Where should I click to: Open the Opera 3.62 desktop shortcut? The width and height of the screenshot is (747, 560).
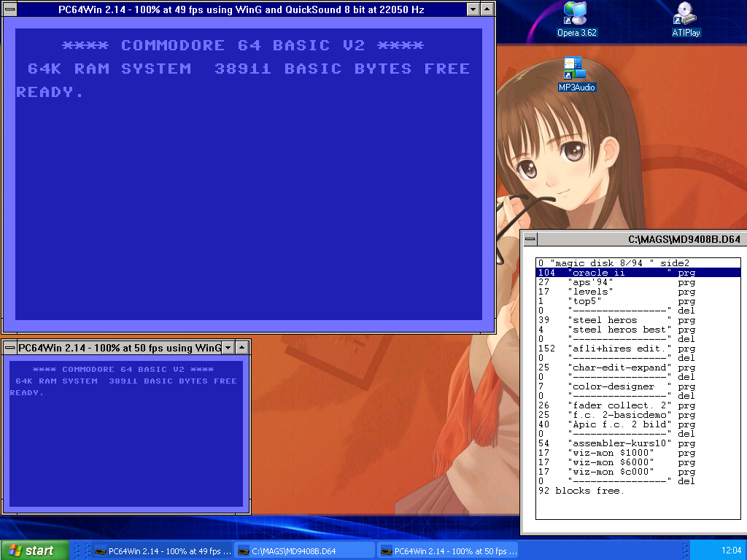tap(576, 19)
